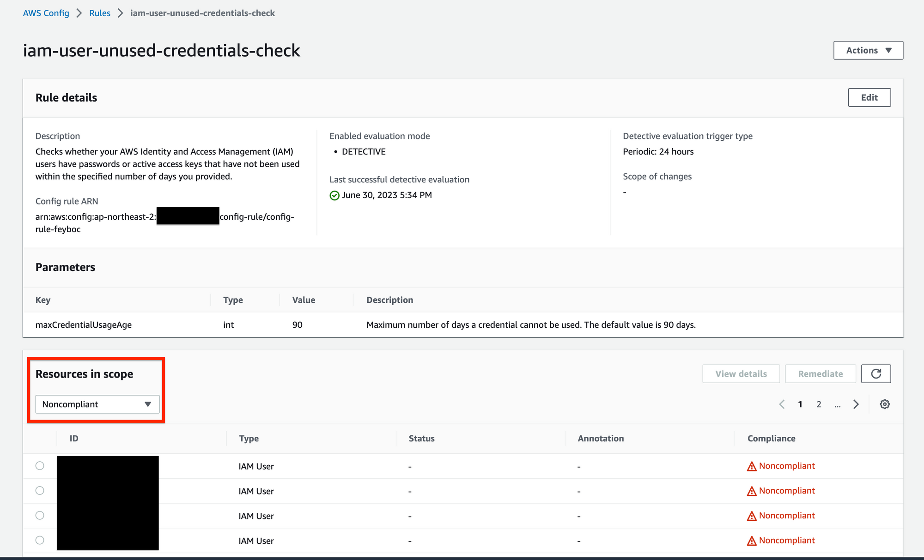The image size is (924, 560).
Task: Click Noncompliant status in third resource row
Action: [x=787, y=516]
